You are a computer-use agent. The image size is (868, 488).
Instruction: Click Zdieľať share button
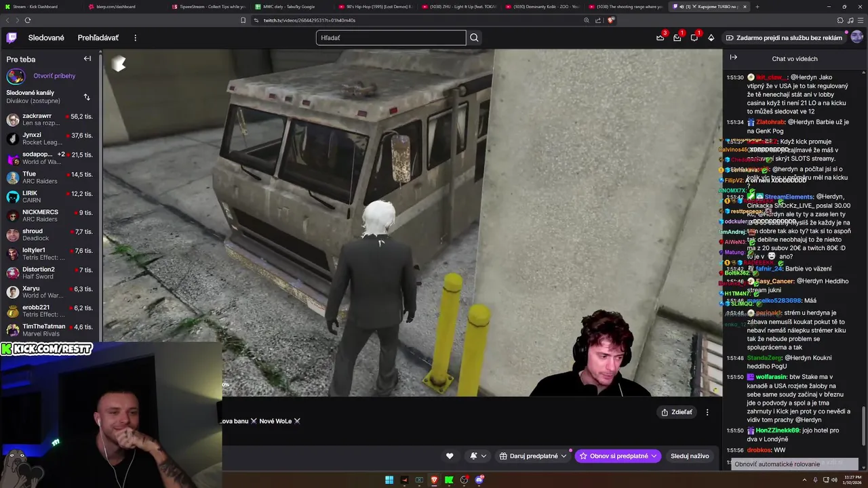(x=677, y=412)
